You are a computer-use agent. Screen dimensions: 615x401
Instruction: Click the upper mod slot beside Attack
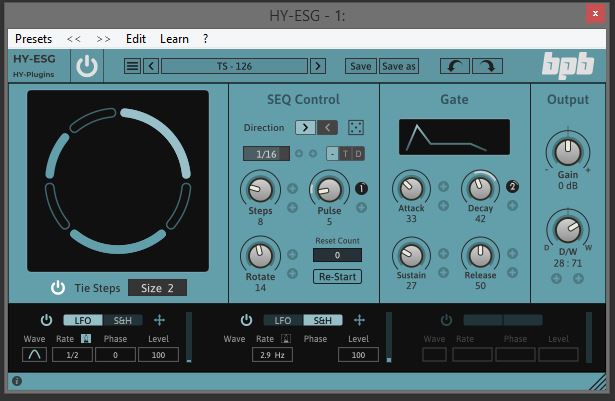tap(443, 186)
